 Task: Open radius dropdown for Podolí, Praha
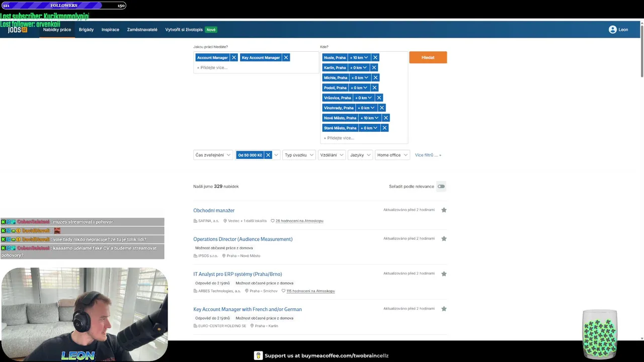click(359, 88)
